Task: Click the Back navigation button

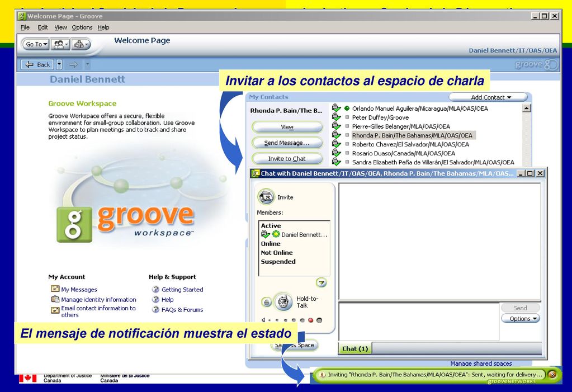Action: 37,65
